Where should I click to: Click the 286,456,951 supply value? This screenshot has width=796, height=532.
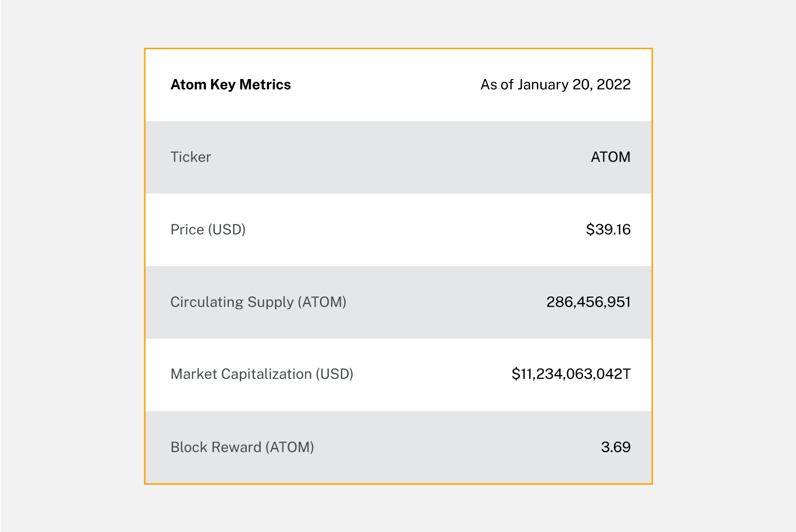pyautogui.click(x=589, y=302)
